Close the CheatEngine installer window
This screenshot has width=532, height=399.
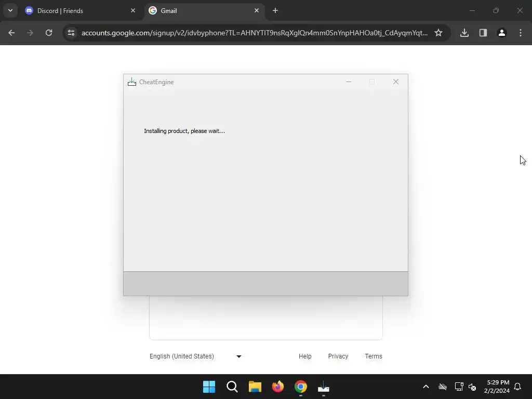(395, 82)
